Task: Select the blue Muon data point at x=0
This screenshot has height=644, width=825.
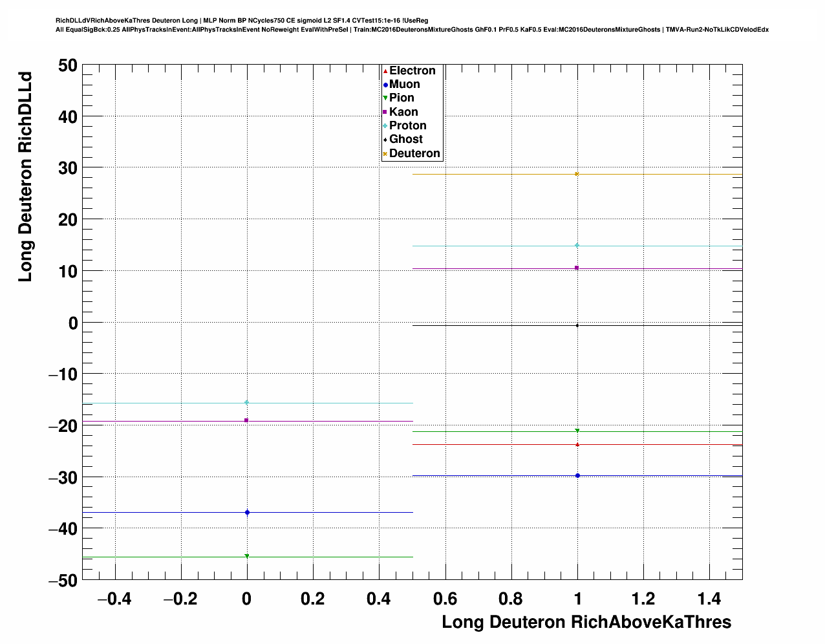Action: click(x=247, y=513)
